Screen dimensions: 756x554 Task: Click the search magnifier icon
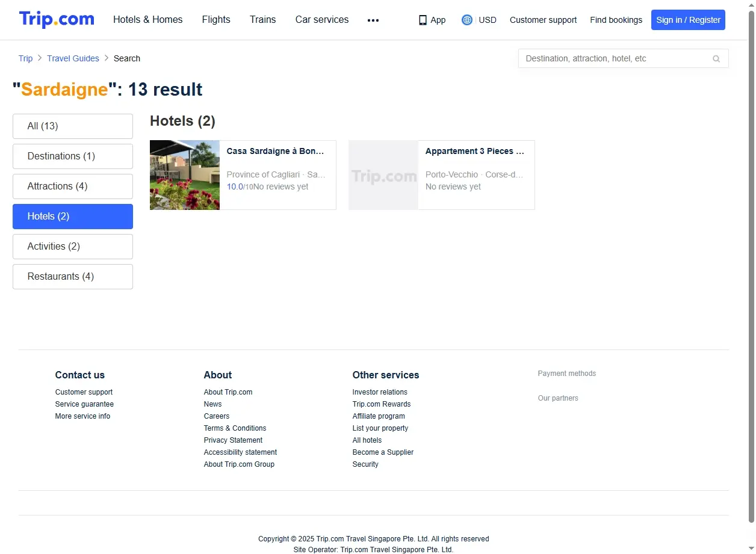(x=716, y=58)
